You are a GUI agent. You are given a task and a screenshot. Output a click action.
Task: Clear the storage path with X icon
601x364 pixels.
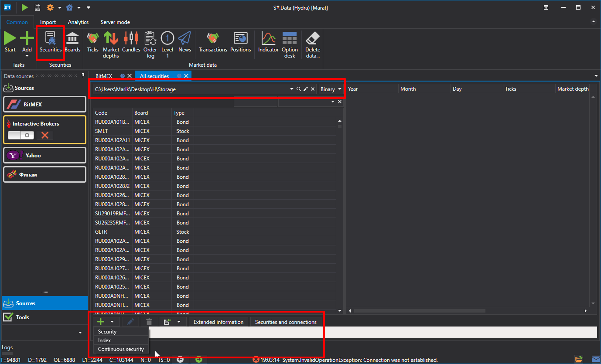point(313,89)
